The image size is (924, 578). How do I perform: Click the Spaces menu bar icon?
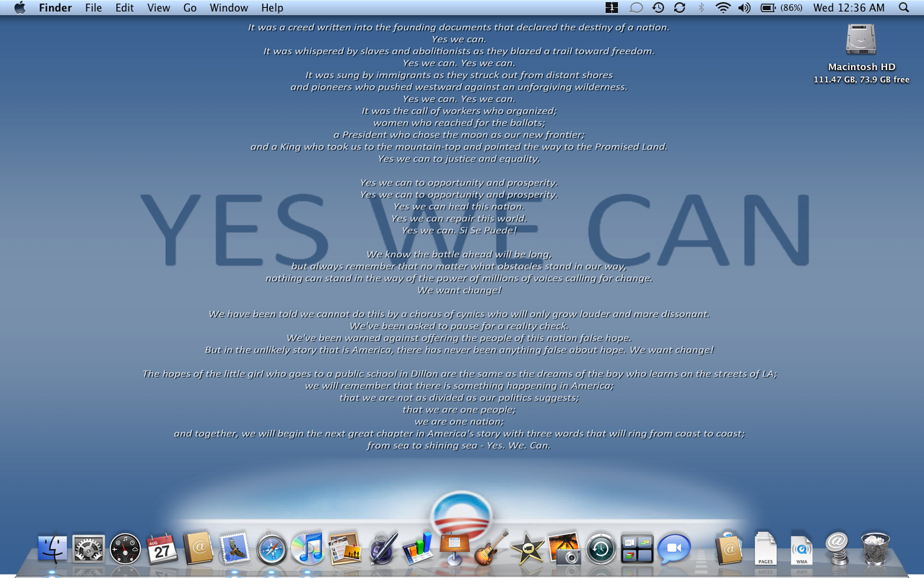pos(612,8)
